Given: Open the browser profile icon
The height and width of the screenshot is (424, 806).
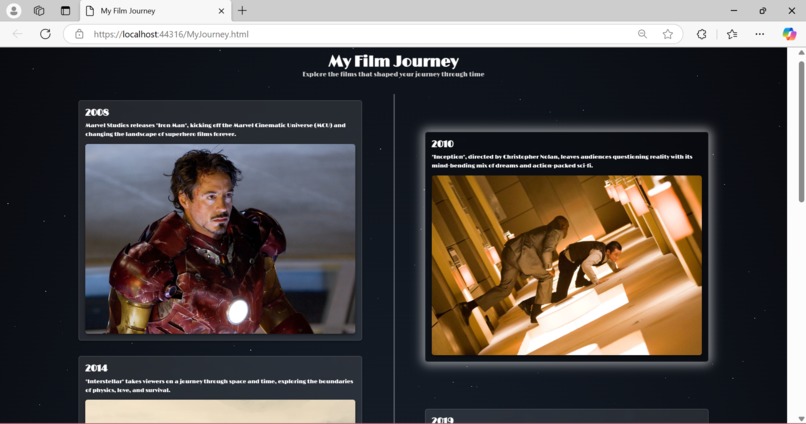Looking at the screenshot, I should click(13, 10).
